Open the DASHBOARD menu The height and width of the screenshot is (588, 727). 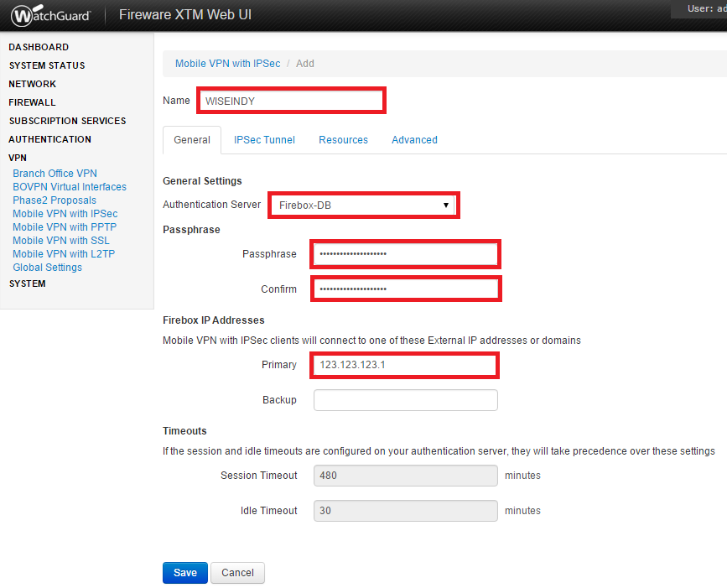[39, 47]
